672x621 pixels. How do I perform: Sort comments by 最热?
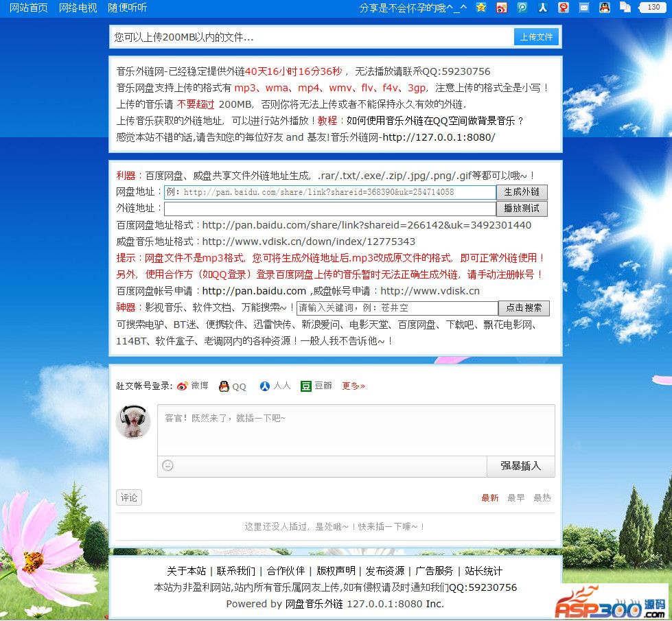pos(542,498)
